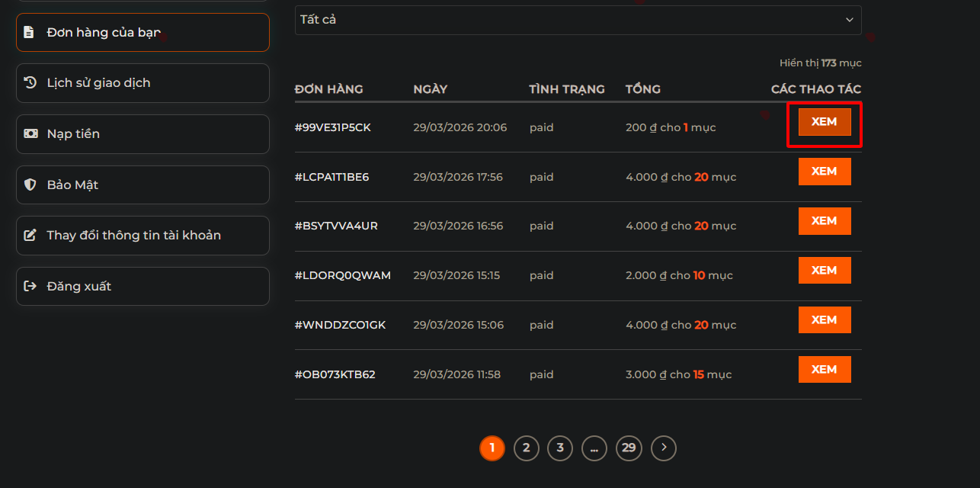Click the ellipsis pagination button

point(594,448)
